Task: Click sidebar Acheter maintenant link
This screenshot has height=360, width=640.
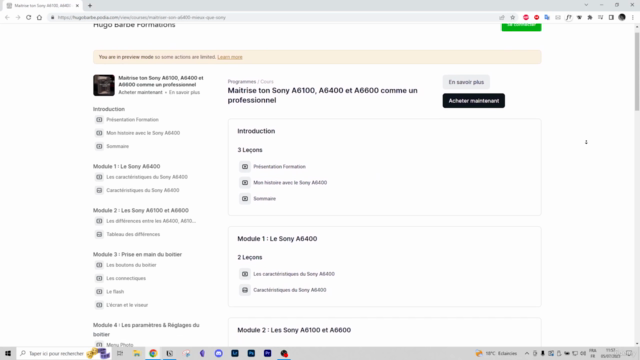Action: 140,92
